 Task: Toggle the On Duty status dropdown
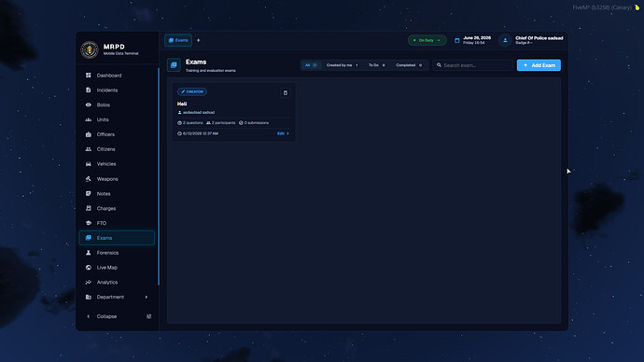pyautogui.click(x=427, y=40)
